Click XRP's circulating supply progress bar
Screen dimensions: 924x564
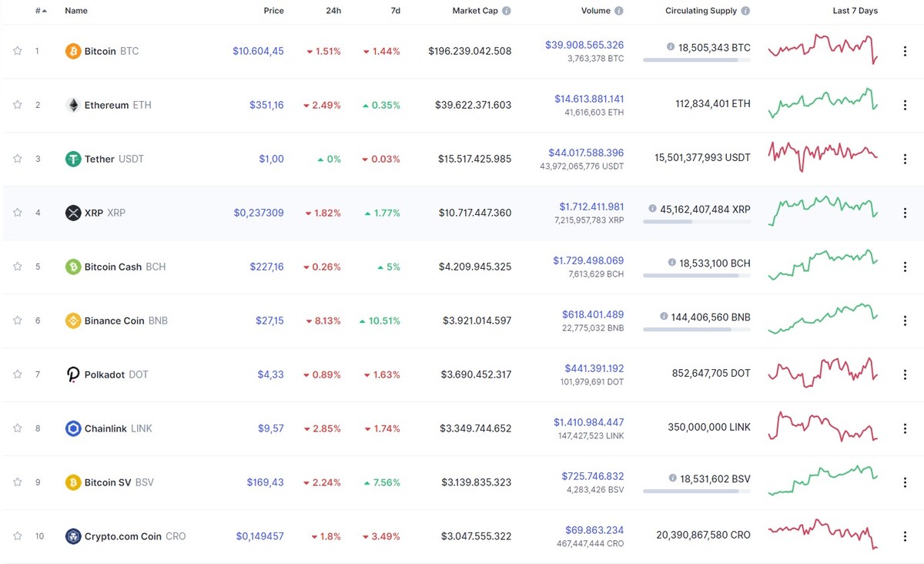(x=696, y=223)
